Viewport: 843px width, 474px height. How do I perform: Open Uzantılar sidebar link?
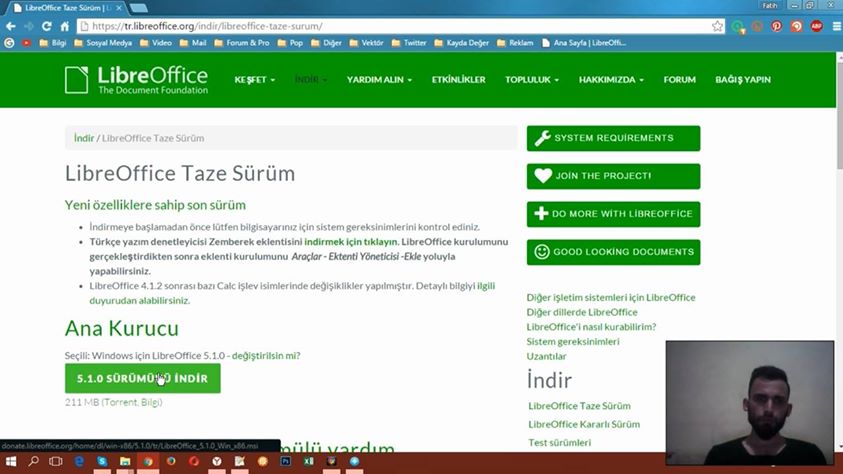coord(546,356)
